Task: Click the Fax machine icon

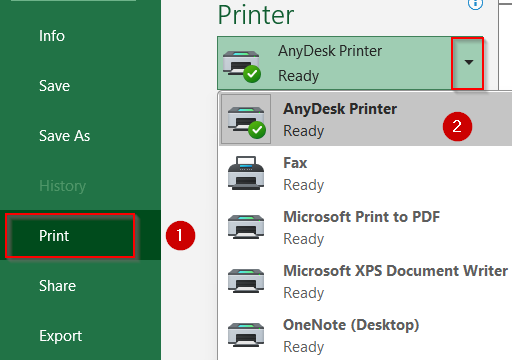Action: pyautogui.click(x=246, y=173)
